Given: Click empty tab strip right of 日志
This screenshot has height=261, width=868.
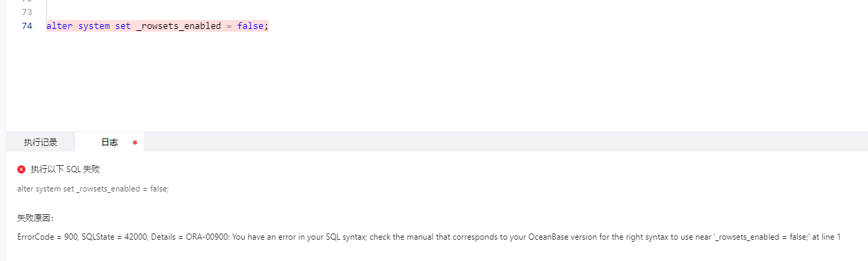Looking at the screenshot, I should [506, 143].
